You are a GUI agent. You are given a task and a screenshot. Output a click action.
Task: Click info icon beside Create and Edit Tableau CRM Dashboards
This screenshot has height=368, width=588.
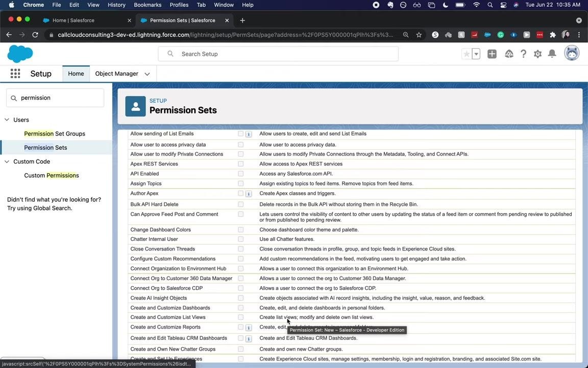248,339
